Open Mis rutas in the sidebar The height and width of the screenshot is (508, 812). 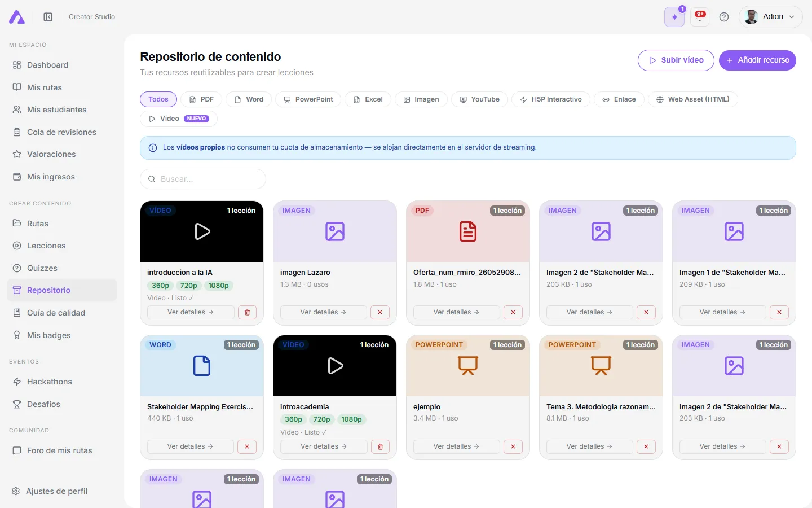click(x=62, y=87)
